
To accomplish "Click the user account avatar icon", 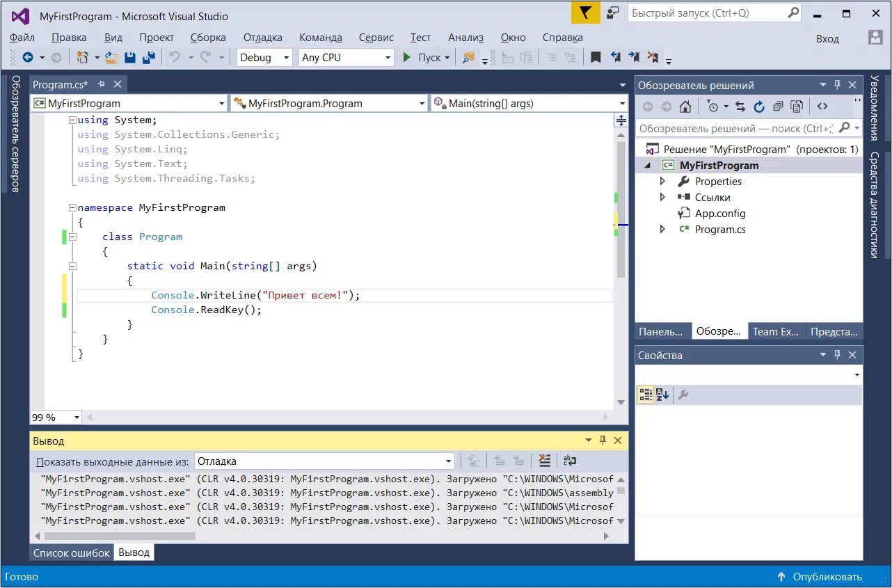I will point(875,38).
